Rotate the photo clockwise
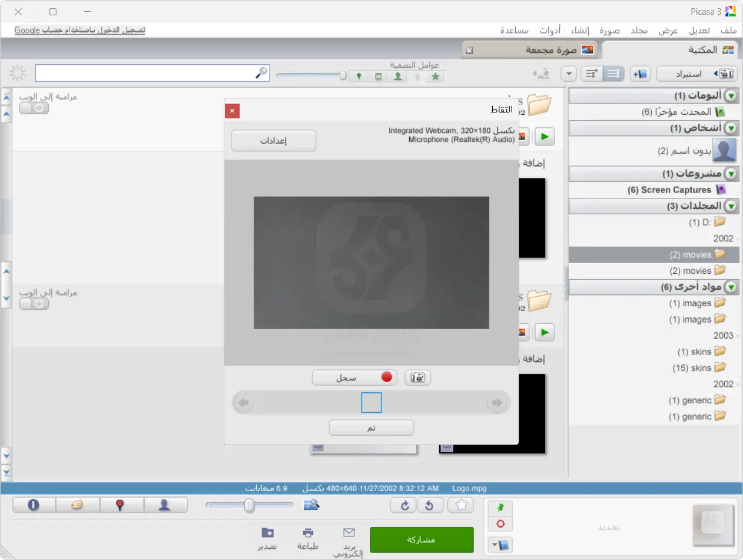Image resolution: width=743 pixels, height=560 pixels. point(404,505)
